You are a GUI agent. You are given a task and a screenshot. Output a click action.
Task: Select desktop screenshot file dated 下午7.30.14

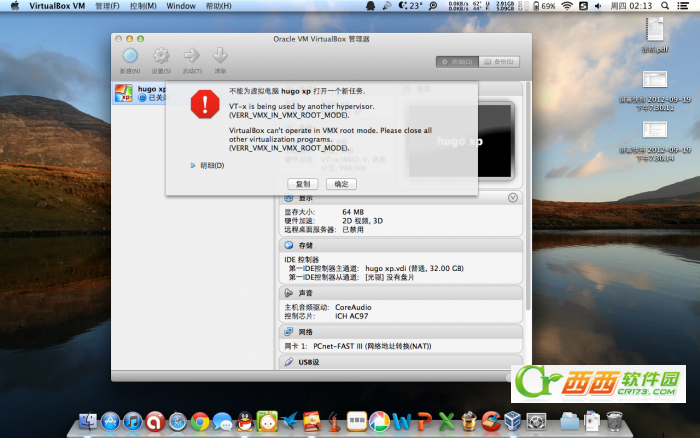point(655,141)
